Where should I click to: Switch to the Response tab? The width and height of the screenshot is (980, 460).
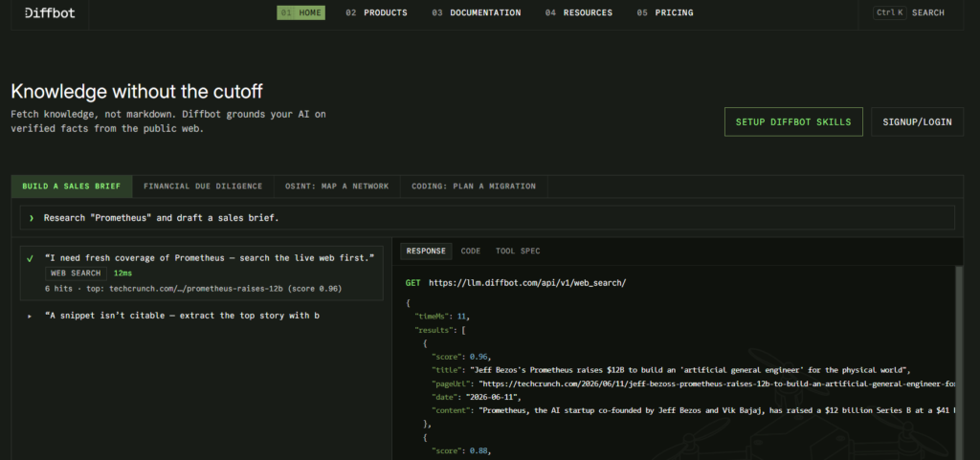[426, 251]
